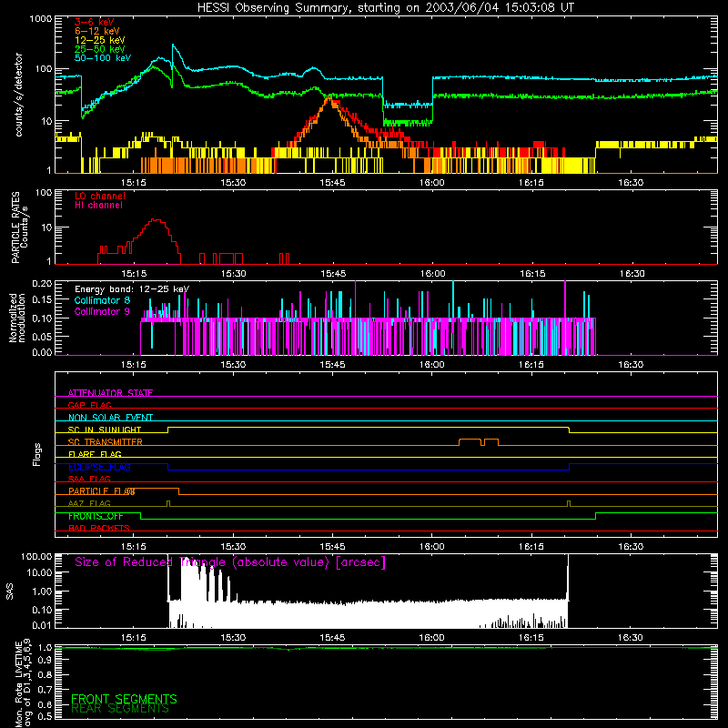Click the 'Energy band: 12-25 keV' label
This screenshot has height=728, width=728.
click(131, 289)
